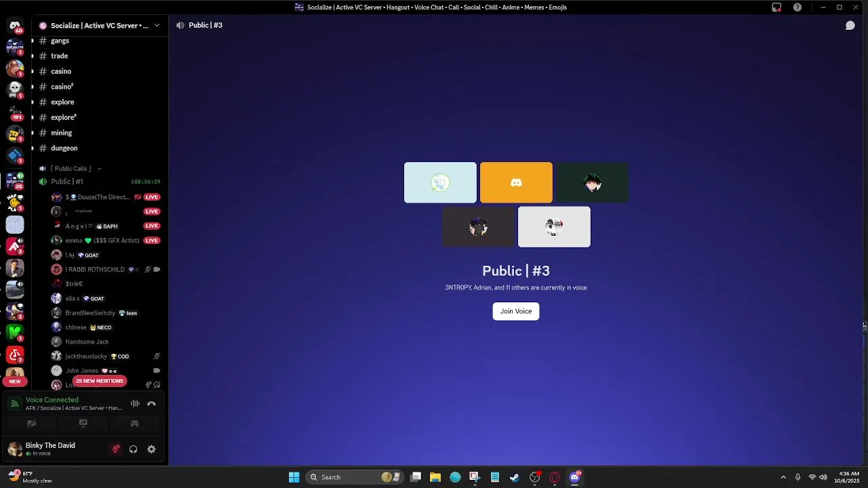Watch Angel's LIVE stream badge

pyautogui.click(x=152, y=226)
